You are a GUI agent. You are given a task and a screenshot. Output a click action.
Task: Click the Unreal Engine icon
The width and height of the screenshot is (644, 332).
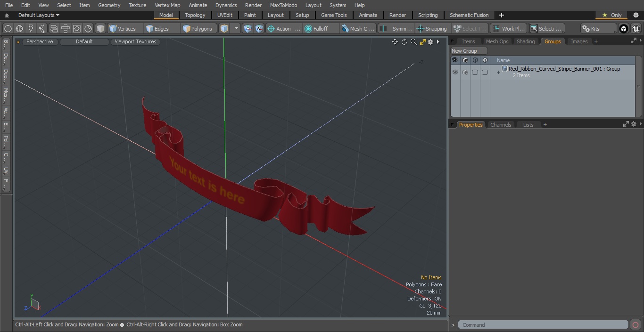[x=636, y=29]
